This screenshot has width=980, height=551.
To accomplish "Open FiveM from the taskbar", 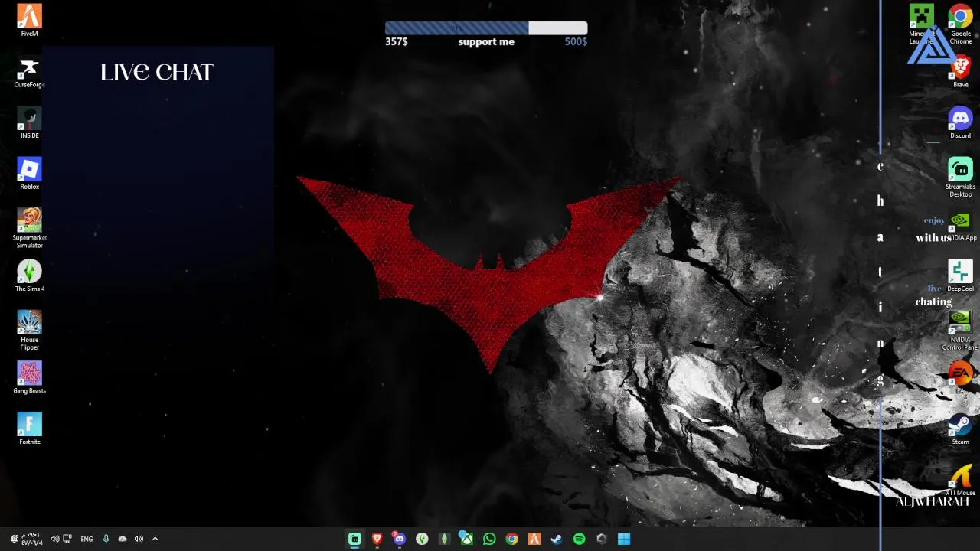I will coord(534,539).
